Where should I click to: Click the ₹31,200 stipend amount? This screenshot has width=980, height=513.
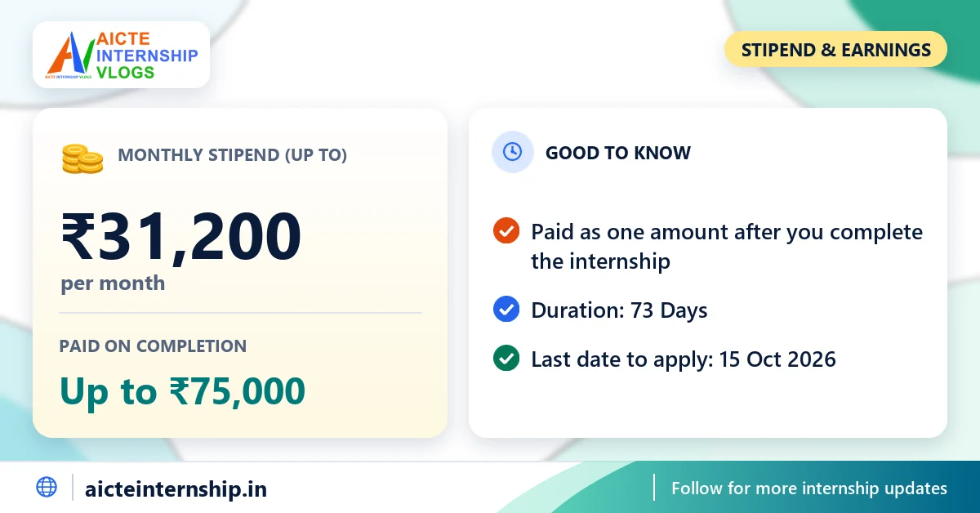pyautogui.click(x=181, y=236)
